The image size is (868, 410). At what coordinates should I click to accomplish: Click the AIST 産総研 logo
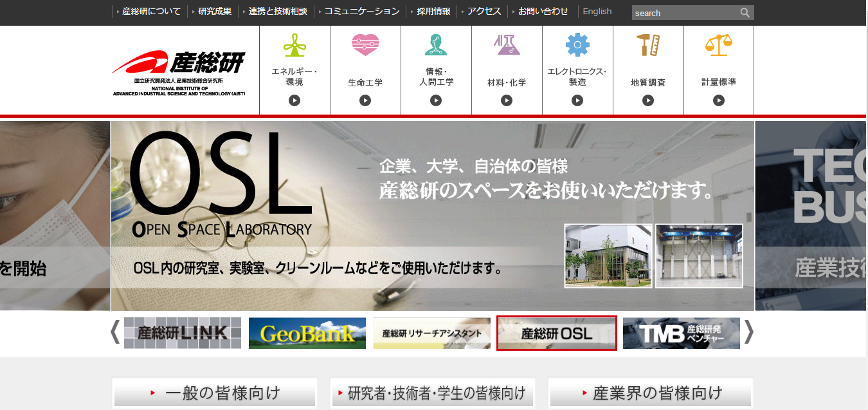pyautogui.click(x=179, y=73)
